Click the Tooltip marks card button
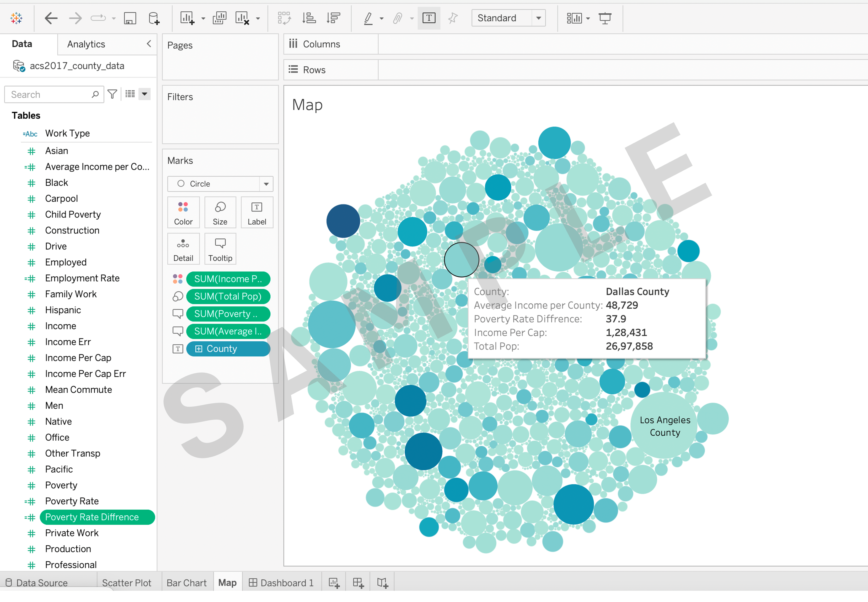 pyautogui.click(x=220, y=249)
